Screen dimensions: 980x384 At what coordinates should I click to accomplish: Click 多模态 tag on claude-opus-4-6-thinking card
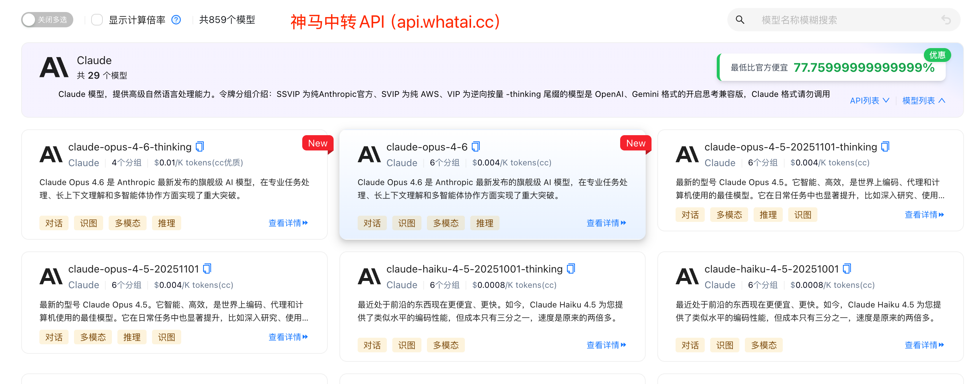coord(128,223)
